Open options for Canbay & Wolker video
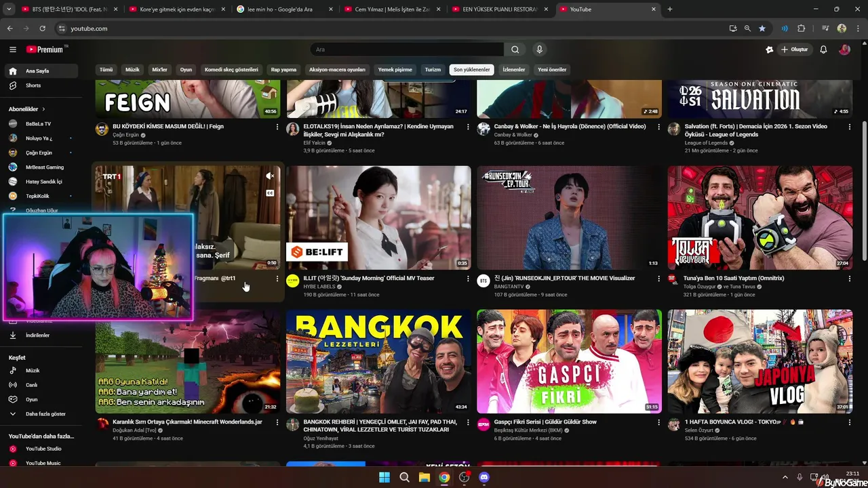The height and width of the screenshot is (488, 868). click(658, 127)
